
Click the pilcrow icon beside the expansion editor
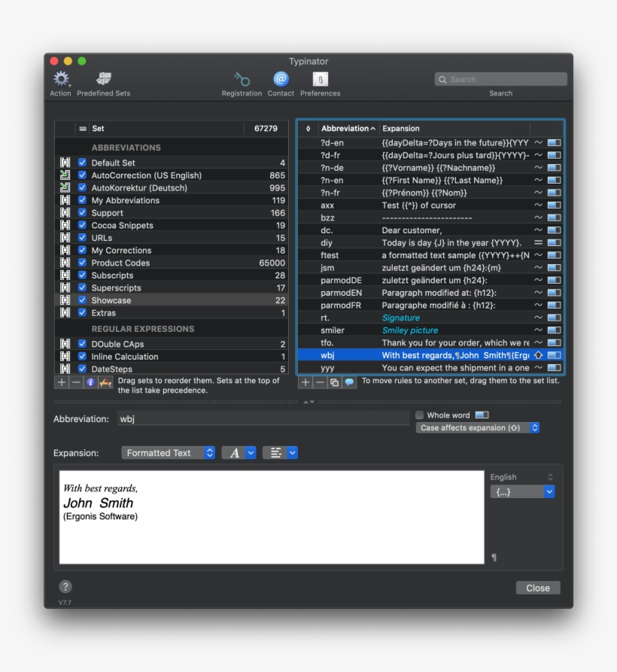tap(494, 557)
